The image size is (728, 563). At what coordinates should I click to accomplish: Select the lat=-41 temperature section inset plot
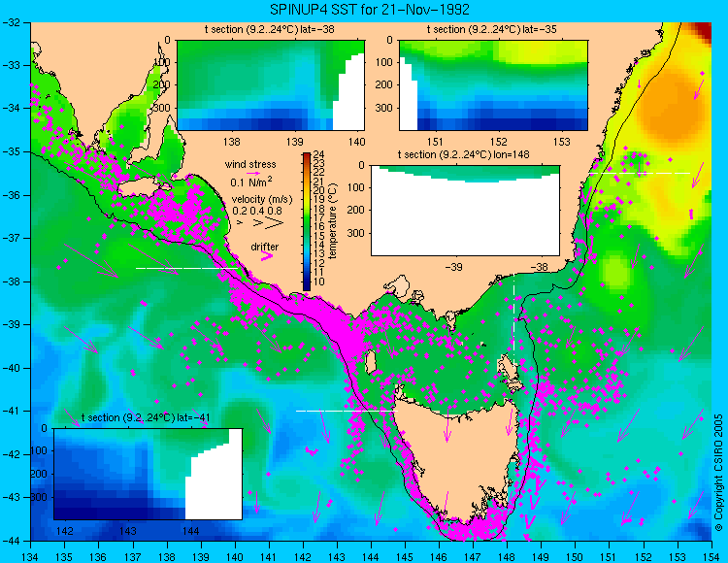[149, 474]
